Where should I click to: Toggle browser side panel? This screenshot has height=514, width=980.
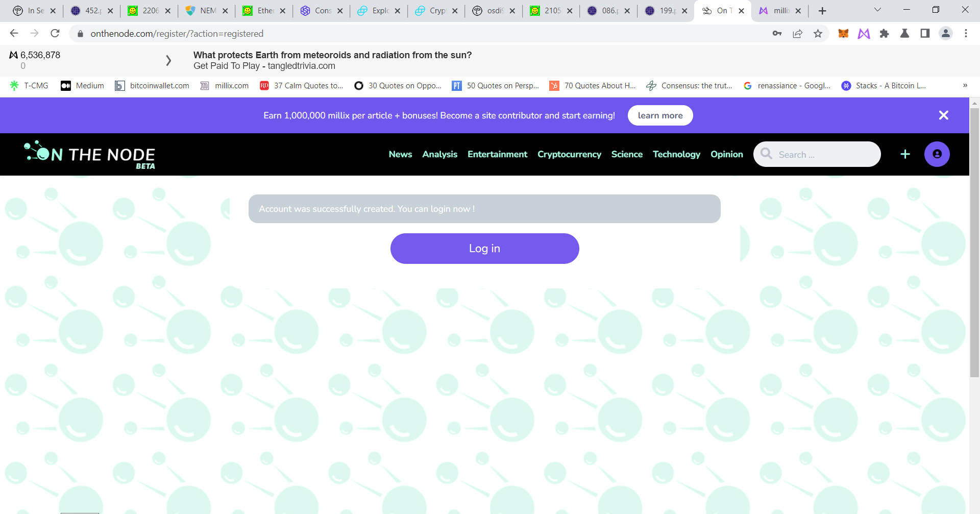[x=925, y=33]
